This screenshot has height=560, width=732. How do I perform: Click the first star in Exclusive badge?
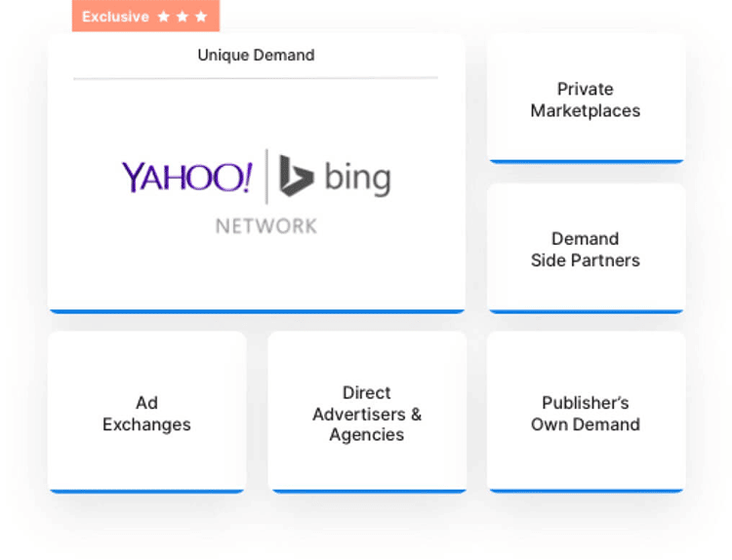tap(164, 17)
